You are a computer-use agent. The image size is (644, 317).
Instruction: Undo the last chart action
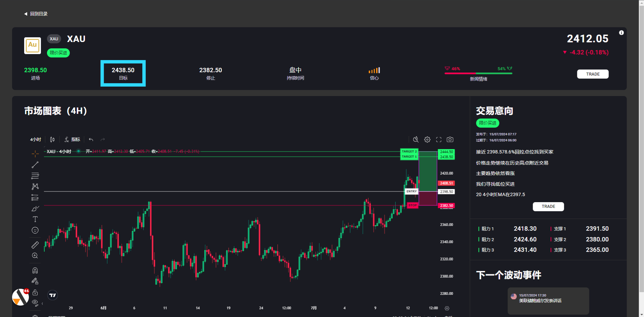click(91, 139)
